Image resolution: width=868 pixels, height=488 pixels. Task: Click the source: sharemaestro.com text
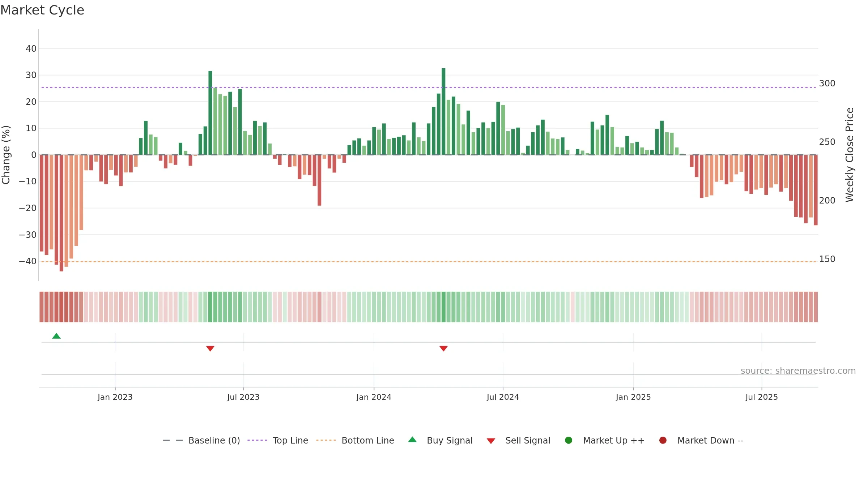pyautogui.click(x=798, y=371)
